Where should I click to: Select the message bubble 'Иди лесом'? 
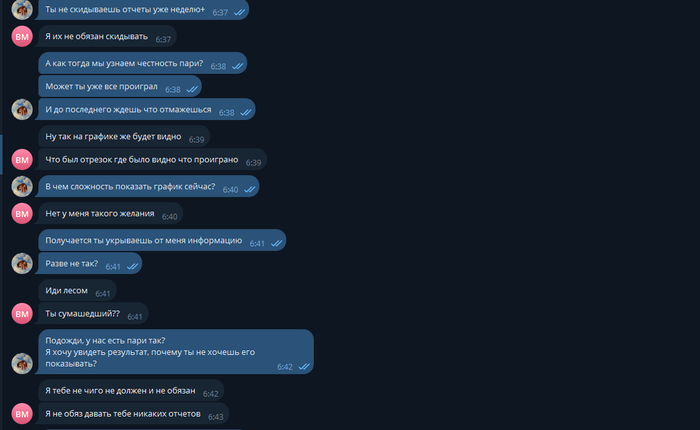77,290
